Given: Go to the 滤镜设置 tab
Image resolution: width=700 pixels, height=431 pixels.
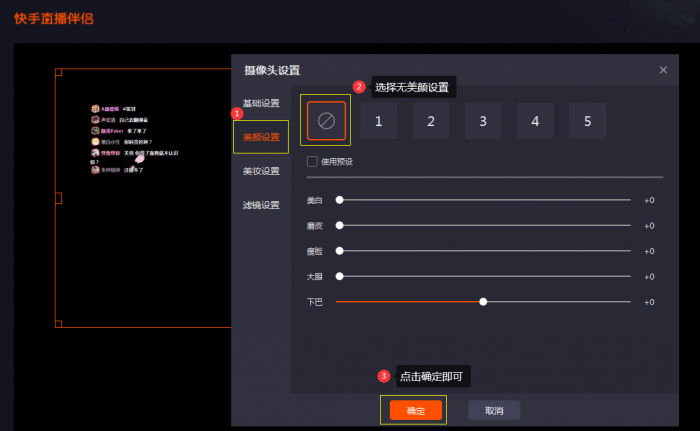Looking at the screenshot, I should point(261,205).
